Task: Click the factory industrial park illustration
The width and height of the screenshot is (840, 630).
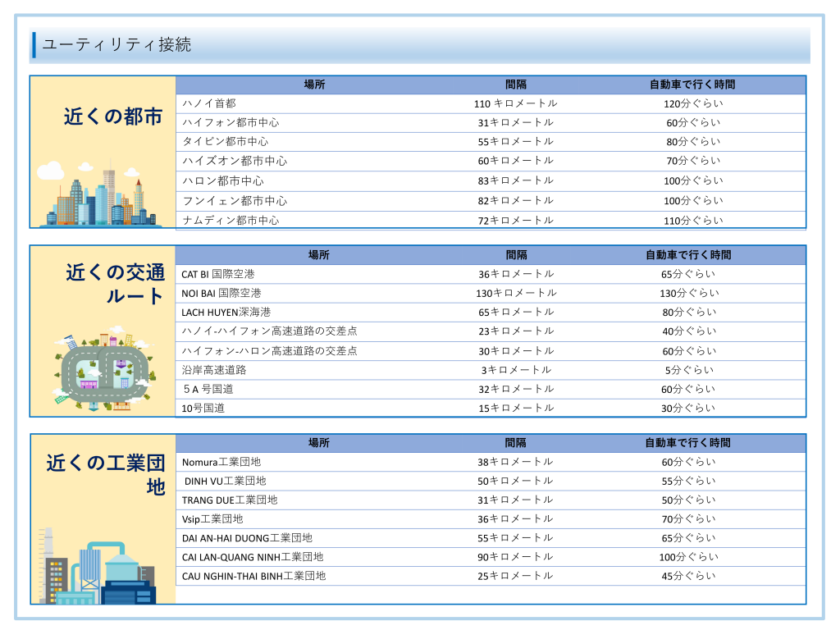Action: [x=97, y=567]
